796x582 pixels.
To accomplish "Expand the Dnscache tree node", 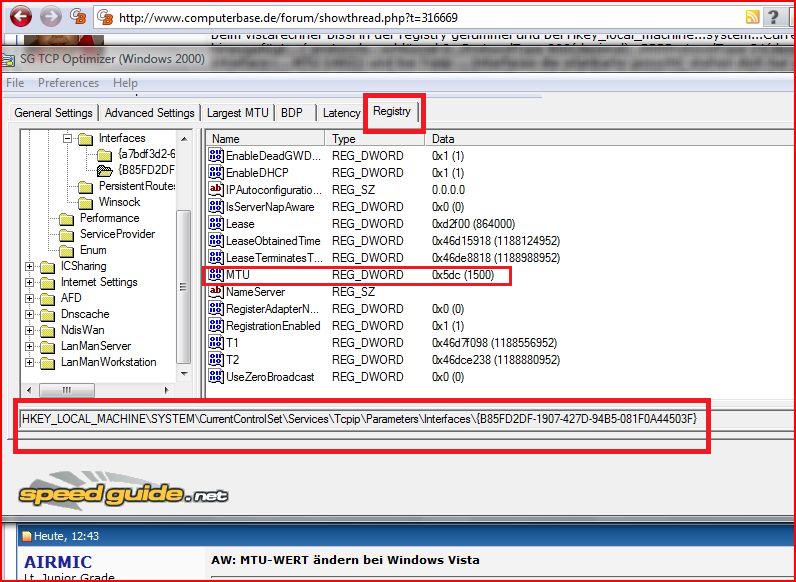I will click(x=29, y=314).
